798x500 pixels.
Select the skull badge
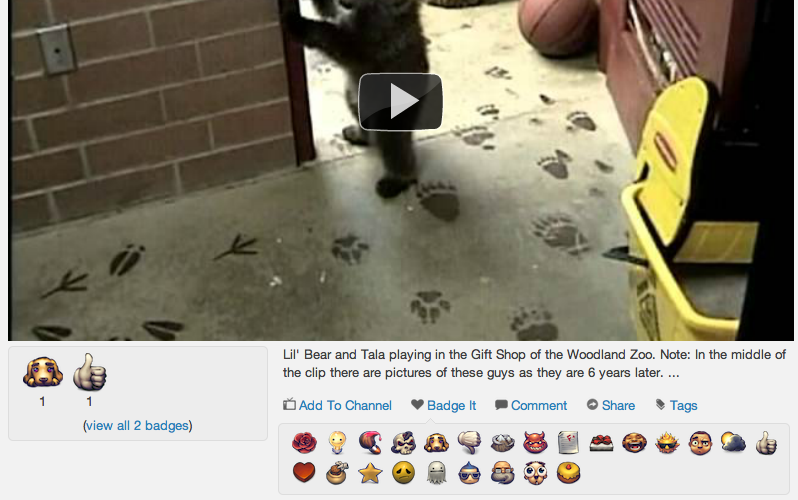(x=404, y=442)
